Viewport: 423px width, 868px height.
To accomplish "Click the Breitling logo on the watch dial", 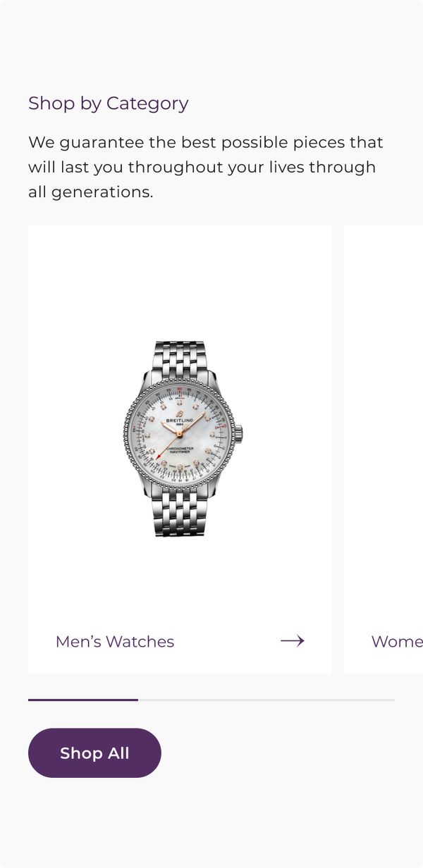I will click(x=180, y=418).
